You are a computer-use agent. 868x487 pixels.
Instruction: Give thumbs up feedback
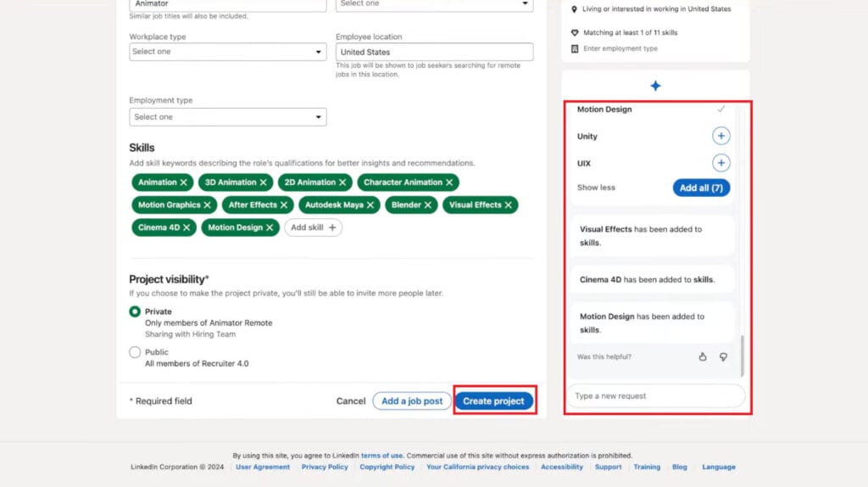click(703, 357)
